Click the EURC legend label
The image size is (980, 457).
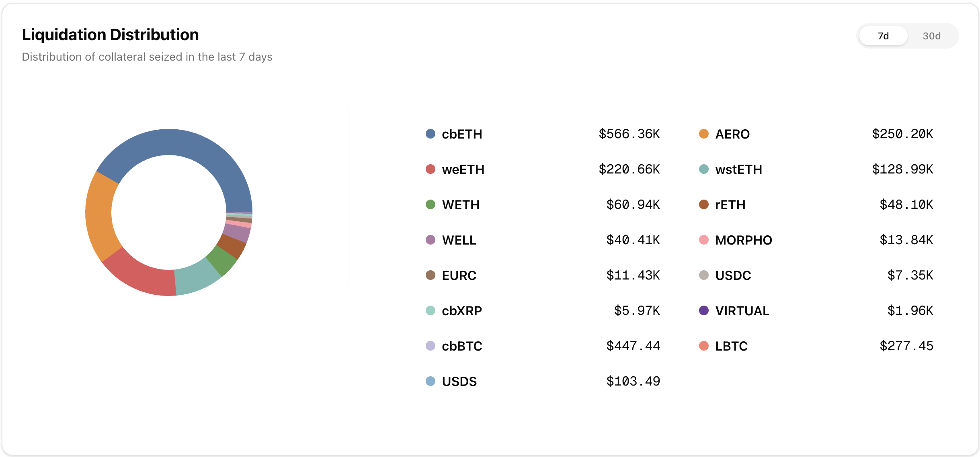(459, 275)
